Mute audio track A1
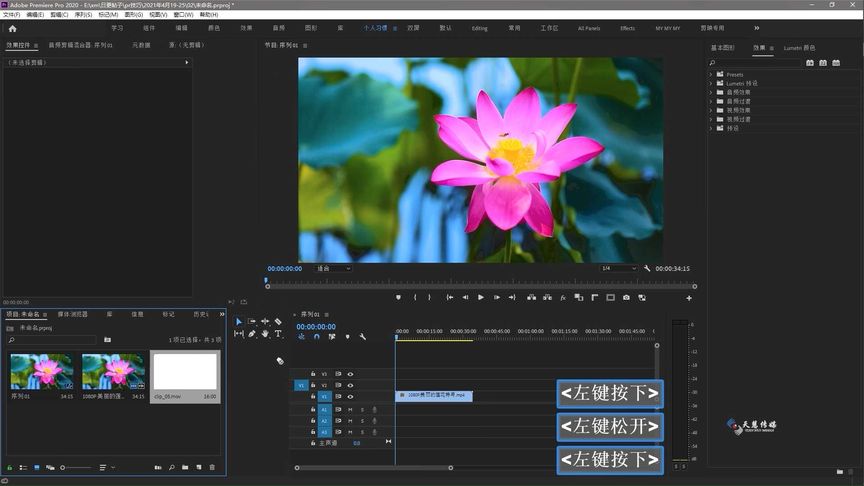 pyautogui.click(x=350, y=409)
